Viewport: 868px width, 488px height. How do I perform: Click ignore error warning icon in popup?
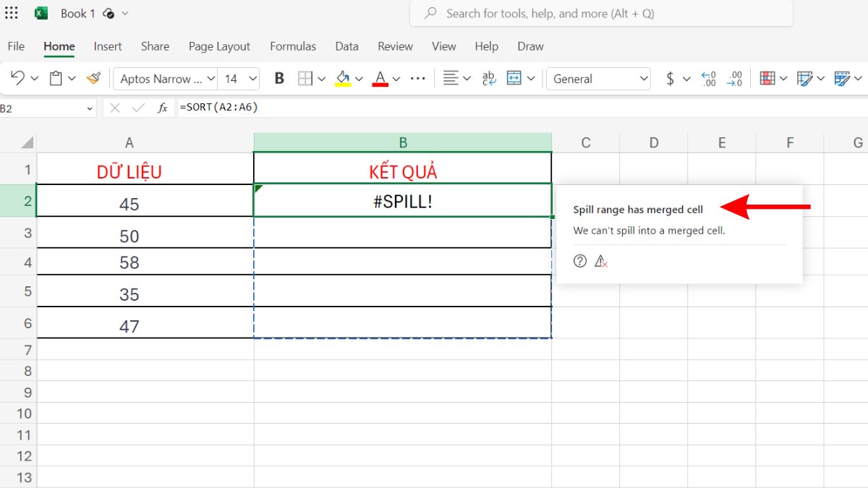tap(601, 262)
